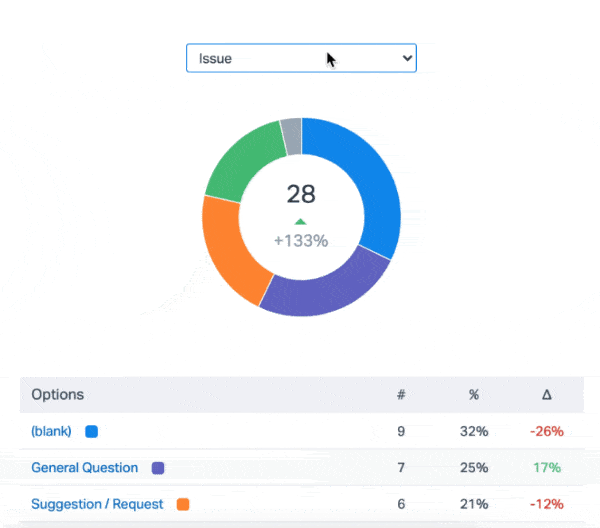Select the small gray donut chart segment
Screen dimensions: 600x528
[291, 136]
